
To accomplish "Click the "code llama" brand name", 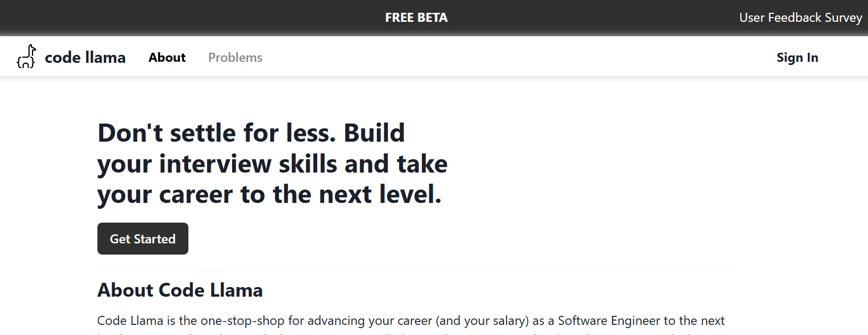I will [x=85, y=58].
